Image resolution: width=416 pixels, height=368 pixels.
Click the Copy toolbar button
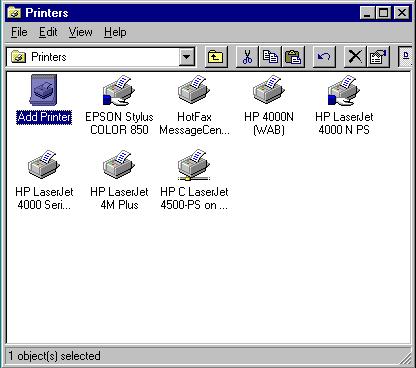click(x=270, y=57)
